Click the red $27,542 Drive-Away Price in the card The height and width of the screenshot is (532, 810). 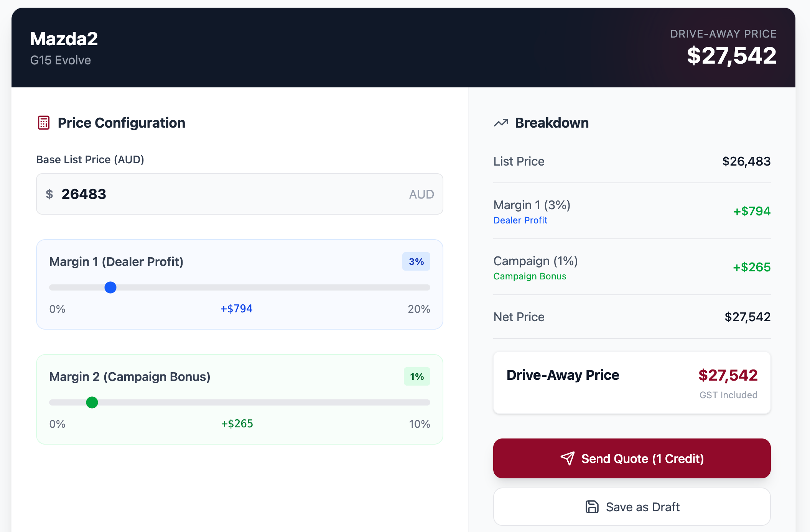pos(728,375)
